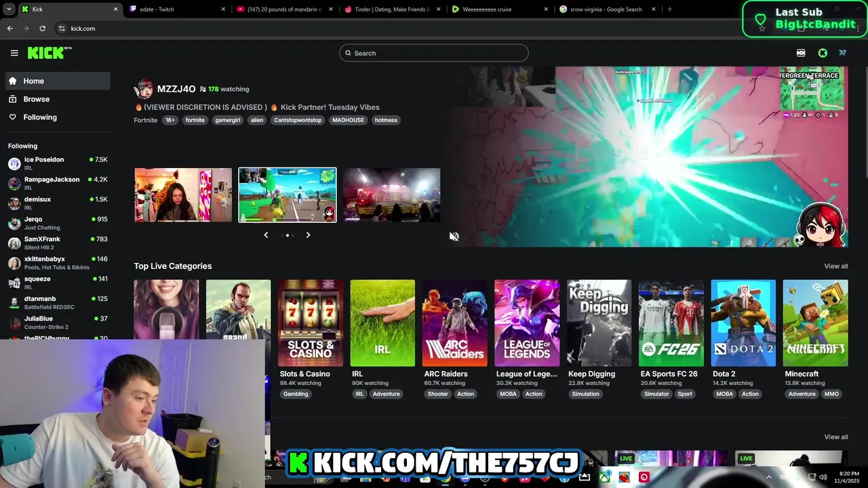The image size is (868, 488).
Task: Open IRL category card
Action: click(382, 323)
